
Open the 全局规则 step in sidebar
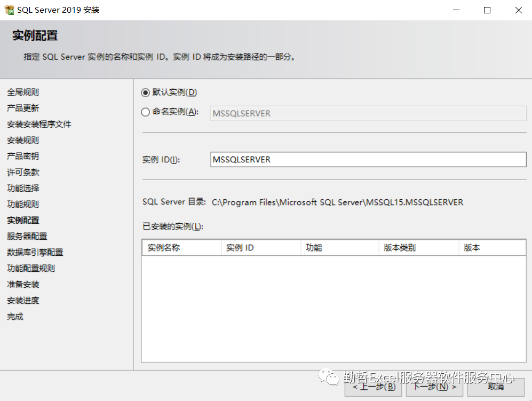23,92
